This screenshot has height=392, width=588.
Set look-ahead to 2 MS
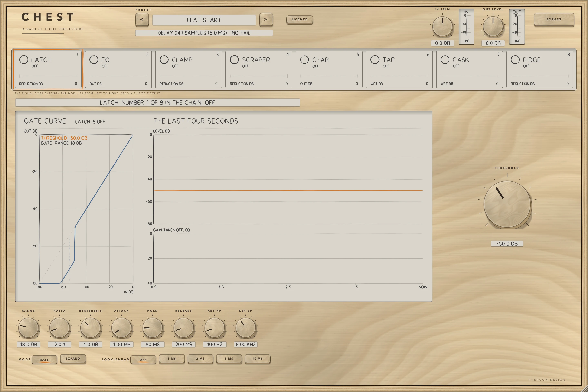(200, 359)
